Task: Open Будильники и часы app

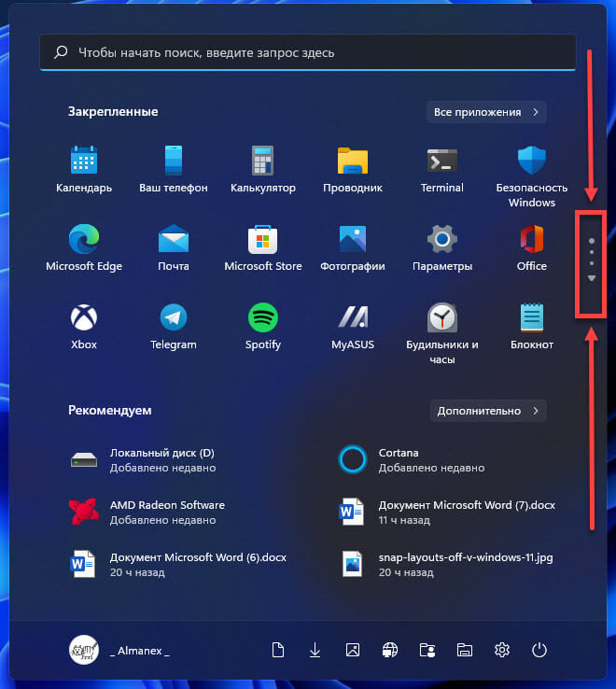Action: point(442,334)
